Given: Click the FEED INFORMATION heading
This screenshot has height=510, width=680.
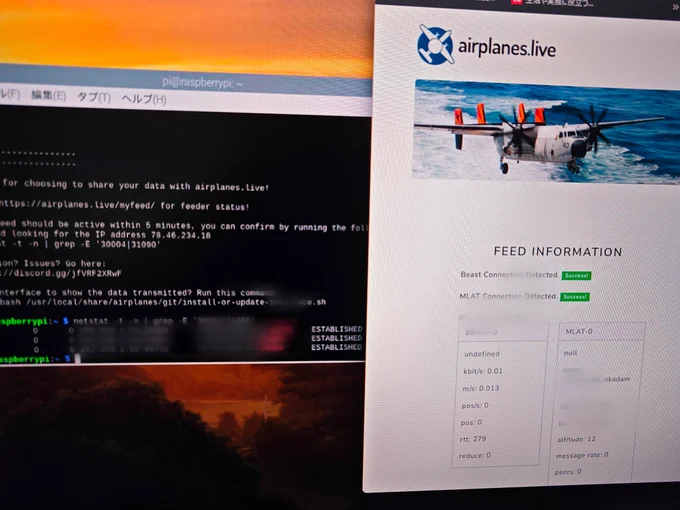Looking at the screenshot, I should (558, 252).
